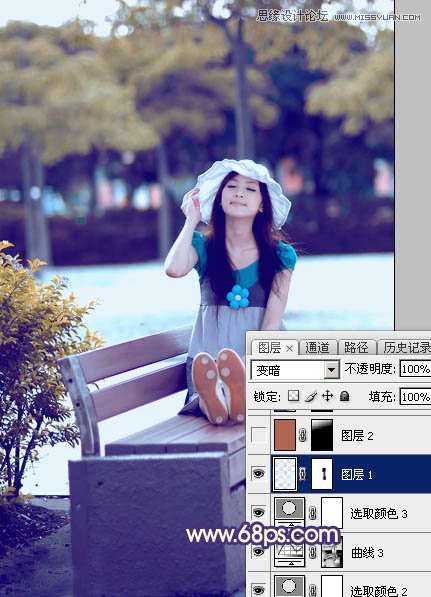This screenshot has height=597, width=431.
Task: Open the 历史记录 (History) tab
Action: (405, 347)
